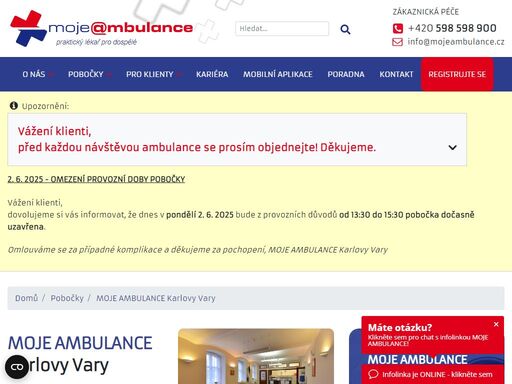Open the KONTAKT menu item
The width and height of the screenshot is (512, 384).
pyautogui.click(x=396, y=74)
